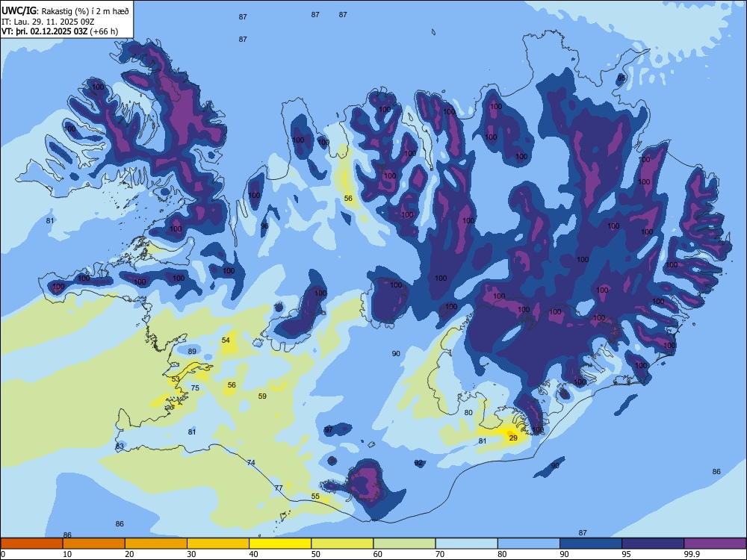Click the humidity value '53' on the map
The image size is (747, 560).
176,379
